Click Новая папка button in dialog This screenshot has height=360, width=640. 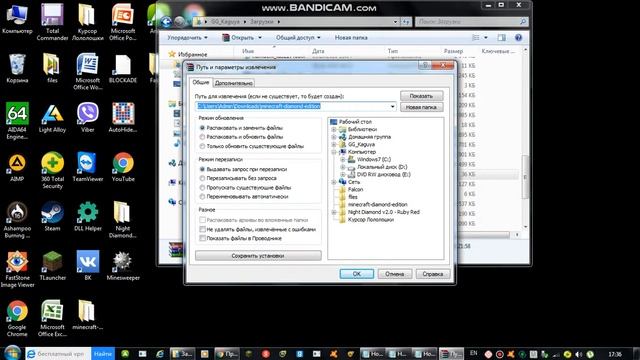point(421,107)
